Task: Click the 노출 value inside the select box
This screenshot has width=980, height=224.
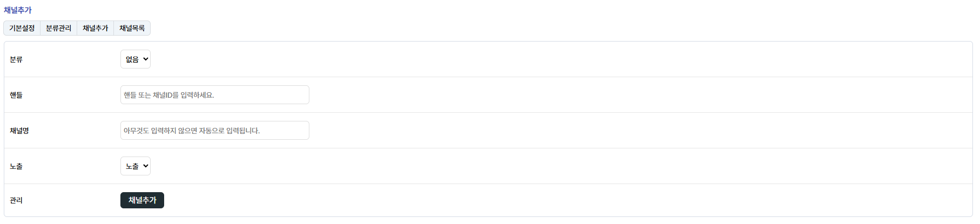Action: [132, 166]
